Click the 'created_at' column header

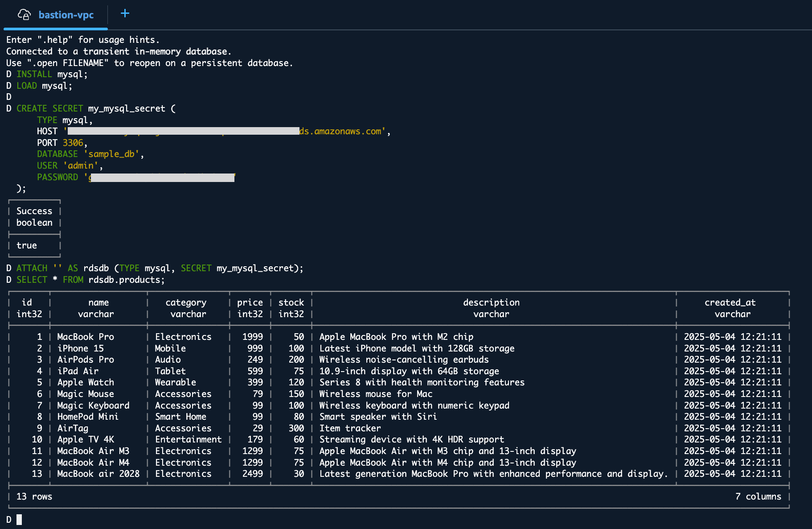(730, 302)
